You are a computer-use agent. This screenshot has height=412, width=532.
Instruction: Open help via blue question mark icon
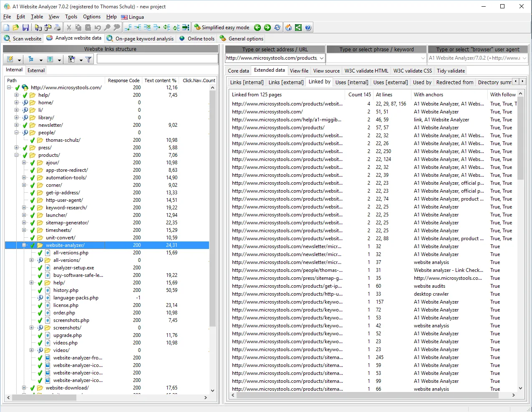pyautogui.click(x=308, y=28)
